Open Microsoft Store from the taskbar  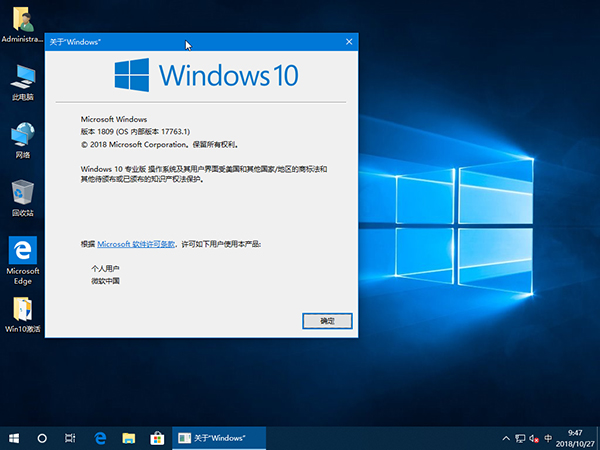pos(156,438)
